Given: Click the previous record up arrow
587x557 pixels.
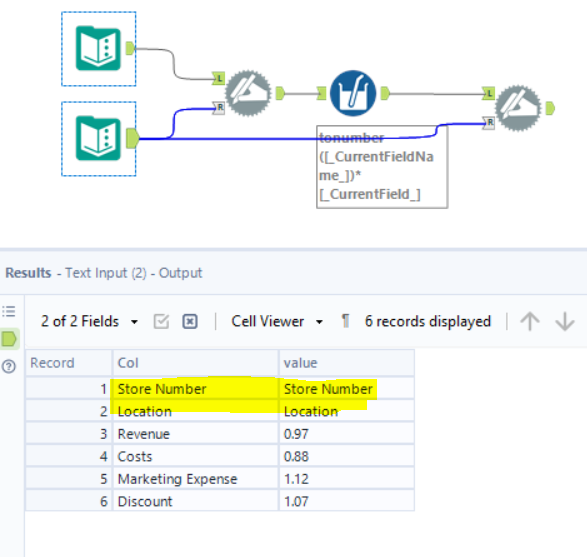Looking at the screenshot, I should click(x=530, y=322).
